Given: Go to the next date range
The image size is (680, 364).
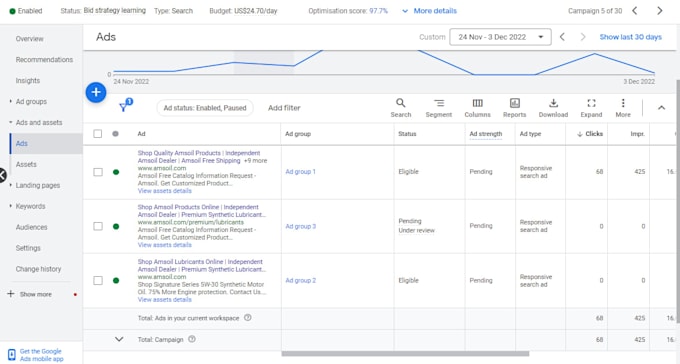Looking at the screenshot, I should [583, 37].
